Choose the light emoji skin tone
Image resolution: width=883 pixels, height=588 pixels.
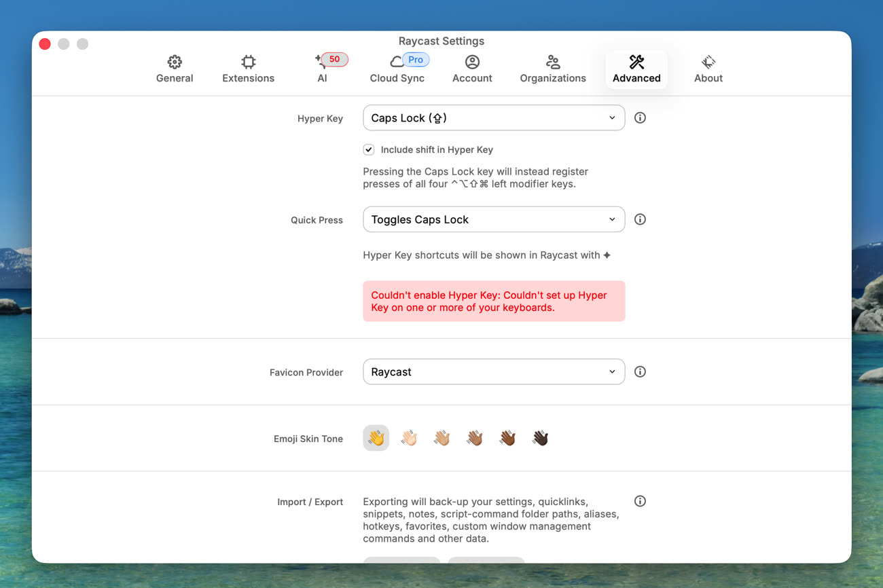409,439
